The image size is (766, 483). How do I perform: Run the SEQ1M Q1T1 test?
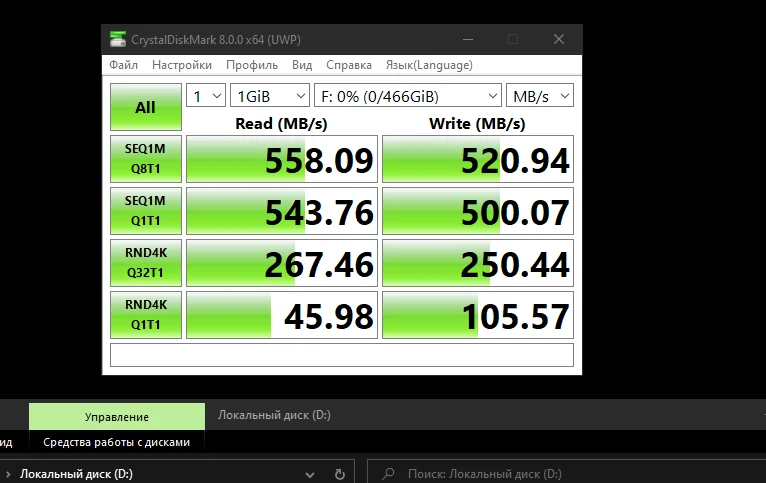[146, 211]
